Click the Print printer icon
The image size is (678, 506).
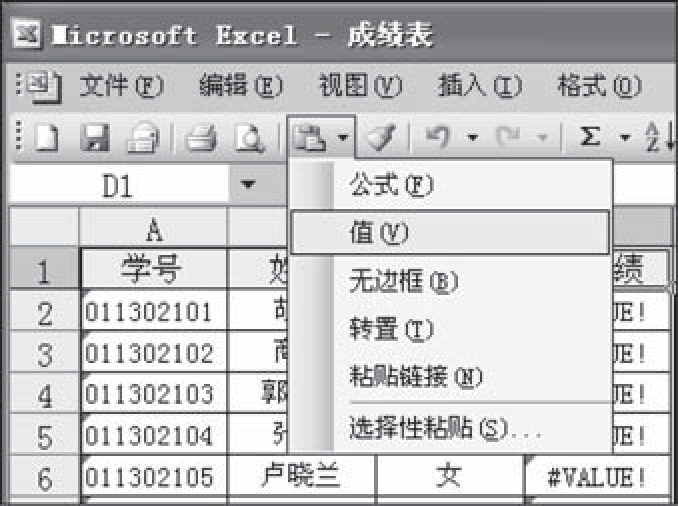point(201,138)
